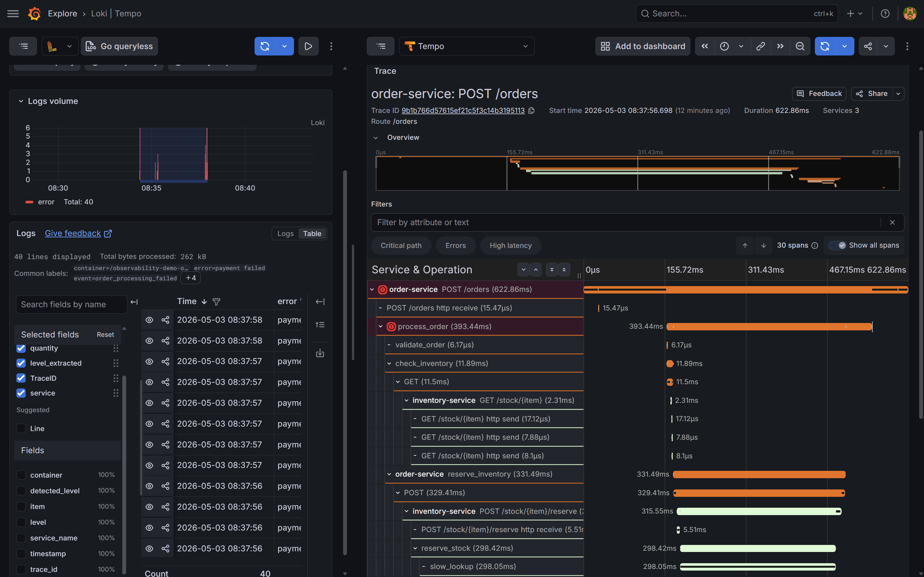Open the hamburger navigation menu
Screen dimensions: 924x577
click(13, 14)
